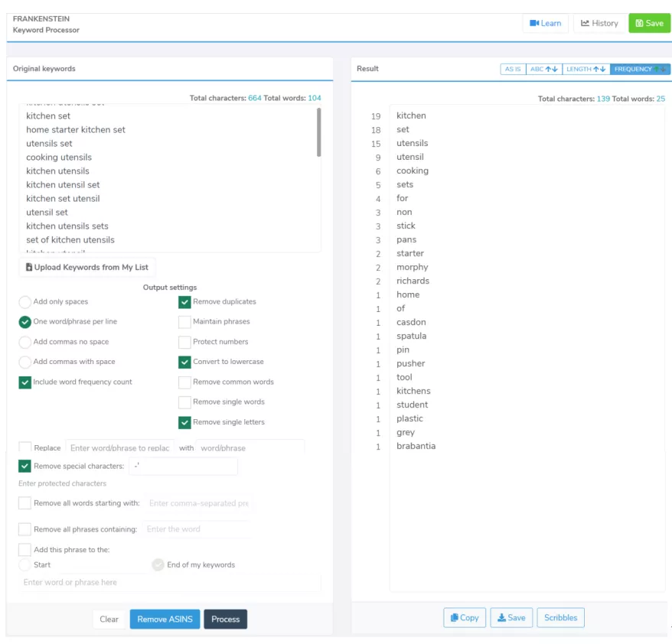Viewport: 672px width, 644px height.
Task: Uncheck Remove duplicates
Action: (184, 302)
